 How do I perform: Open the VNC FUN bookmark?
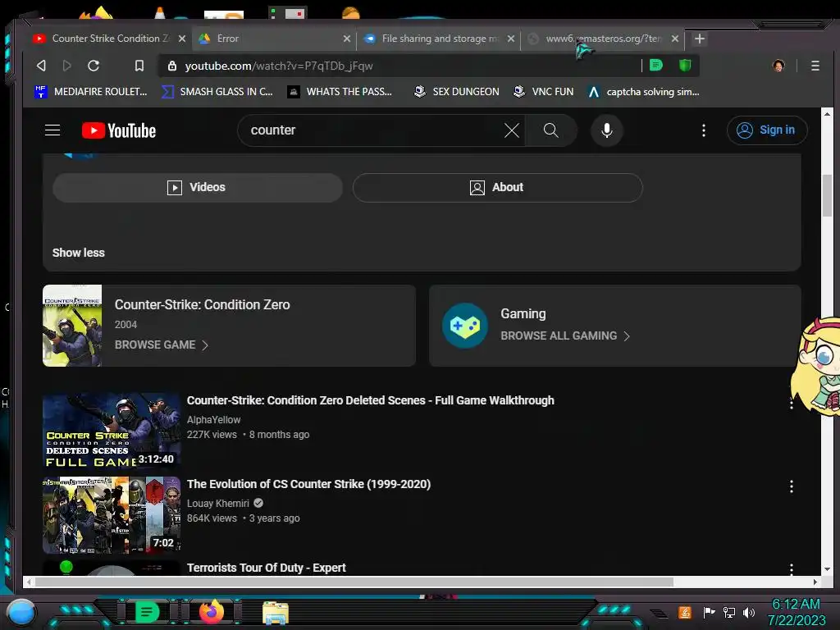pyautogui.click(x=543, y=92)
